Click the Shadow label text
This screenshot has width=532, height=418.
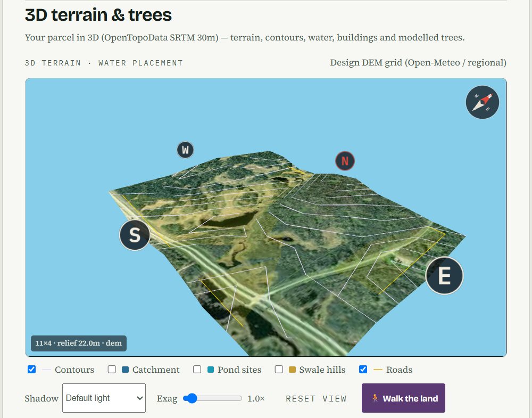41,398
